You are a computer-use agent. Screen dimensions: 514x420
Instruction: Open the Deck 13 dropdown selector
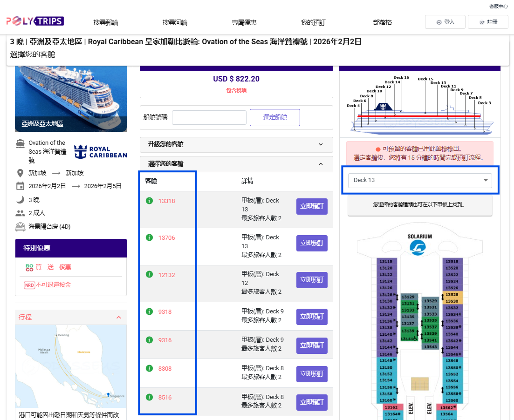point(420,180)
